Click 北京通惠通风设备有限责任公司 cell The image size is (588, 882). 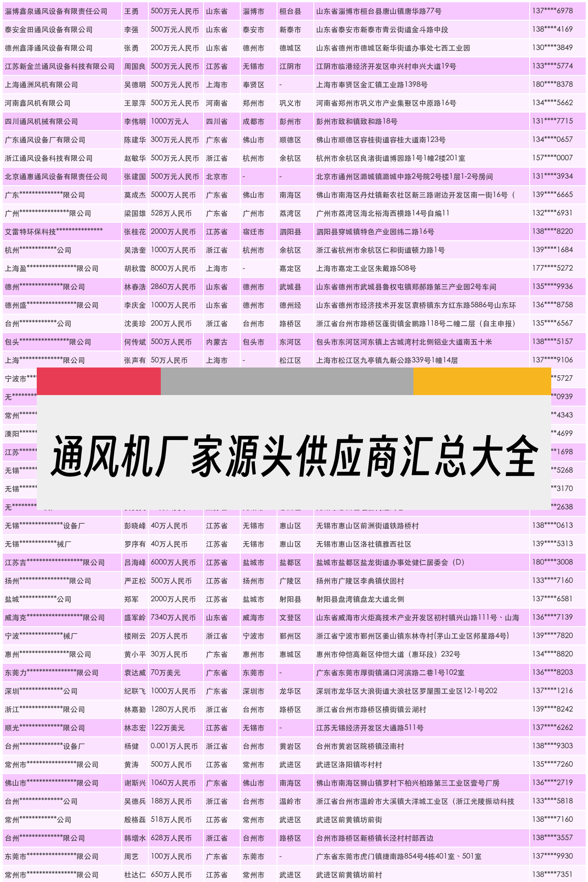click(x=56, y=176)
